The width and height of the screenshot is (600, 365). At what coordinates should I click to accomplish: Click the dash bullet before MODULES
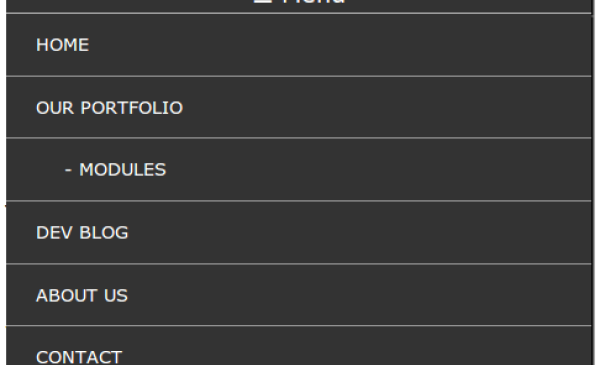coord(68,170)
